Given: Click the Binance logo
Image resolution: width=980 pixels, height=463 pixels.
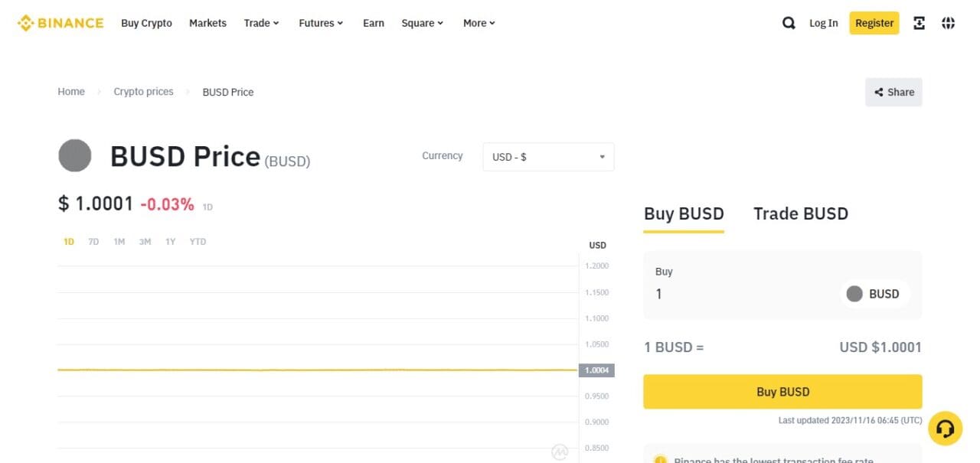Looking at the screenshot, I should [x=60, y=23].
